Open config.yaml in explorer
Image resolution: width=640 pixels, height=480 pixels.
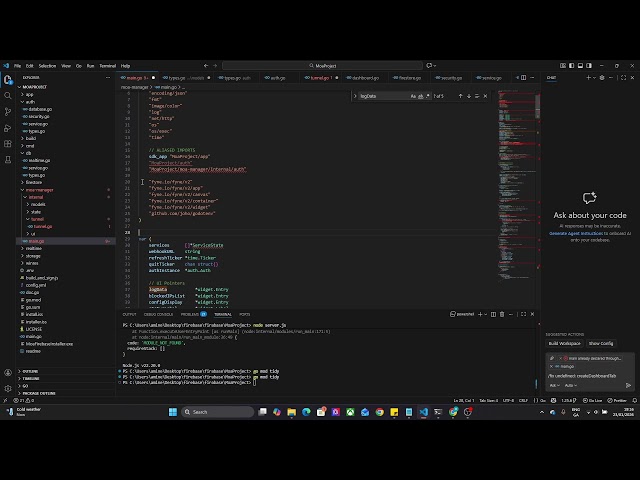tap(36, 285)
